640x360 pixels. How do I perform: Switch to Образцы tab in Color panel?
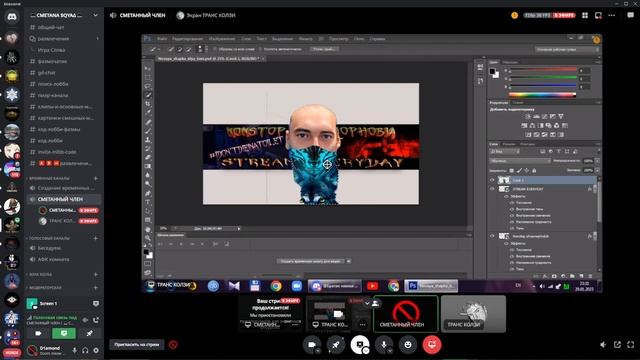click(x=510, y=62)
